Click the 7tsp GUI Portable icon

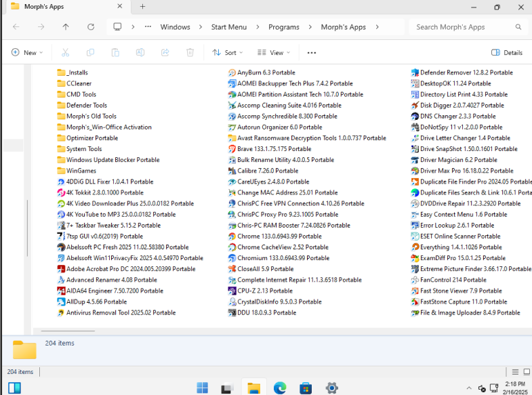pos(61,236)
